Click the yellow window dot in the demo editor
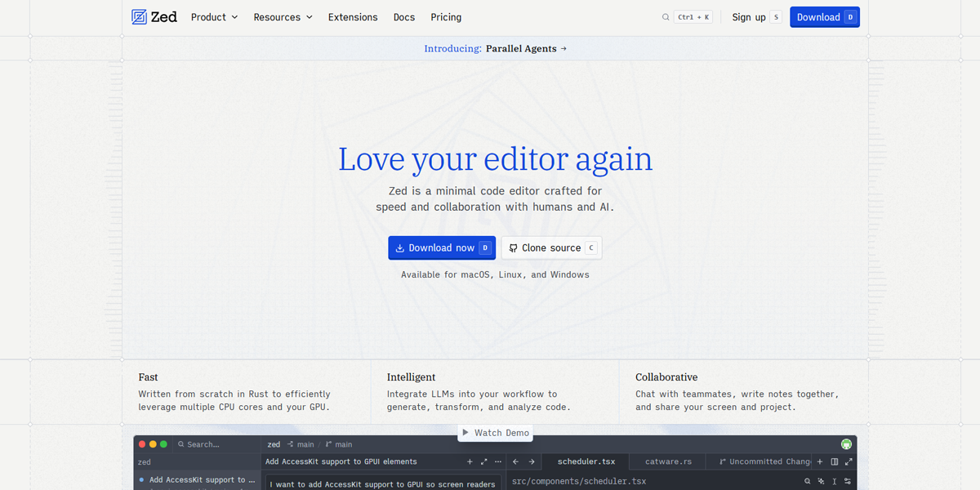The image size is (980, 490). (x=153, y=444)
